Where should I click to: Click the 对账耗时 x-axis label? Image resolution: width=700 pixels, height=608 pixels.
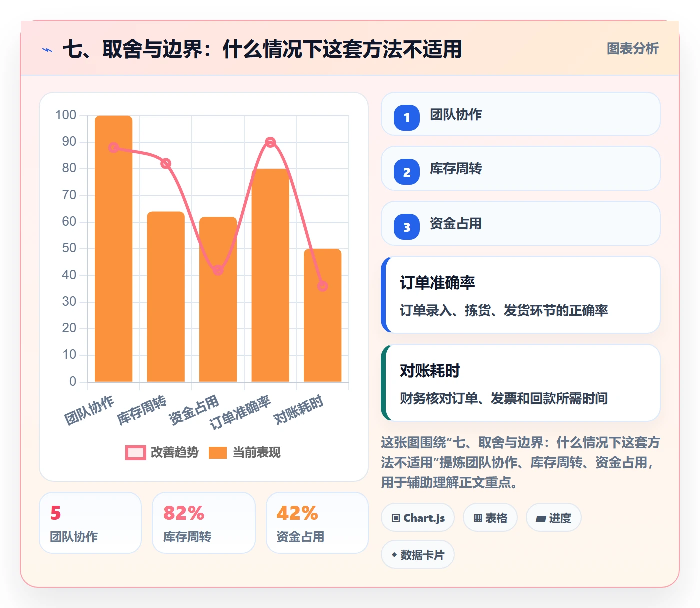(x=299, y=409)
